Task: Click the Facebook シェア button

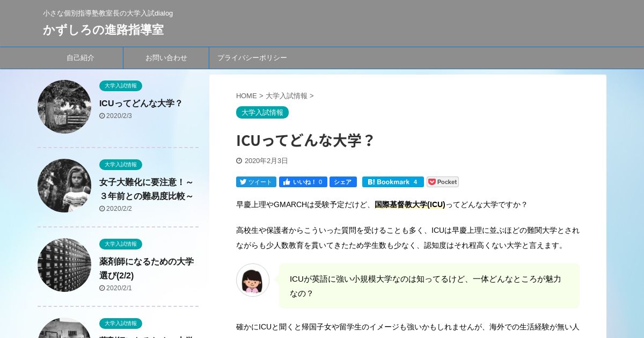Action: click(343, 182)
